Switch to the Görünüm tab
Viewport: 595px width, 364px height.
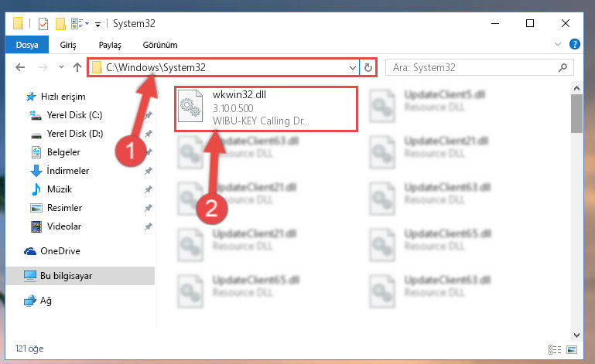pos(159,45)
